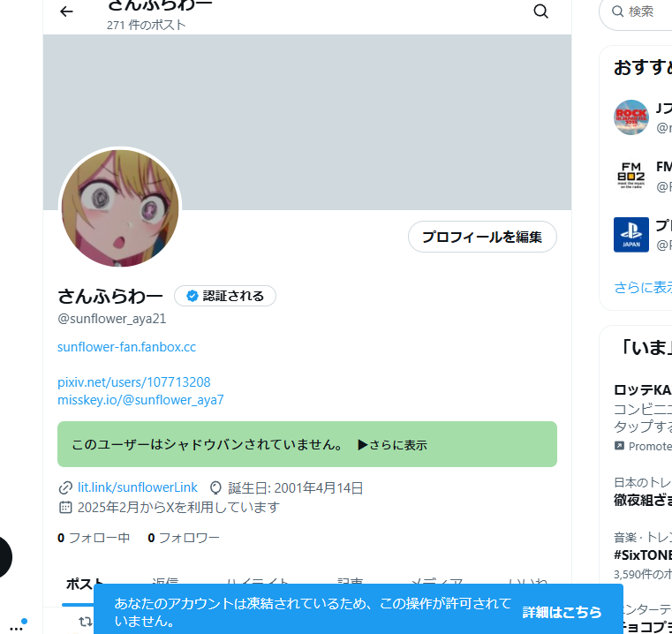Viewport: 672px width, 634px height.
Task: Open the more options dots in sidebar
Action: (16, 628)
